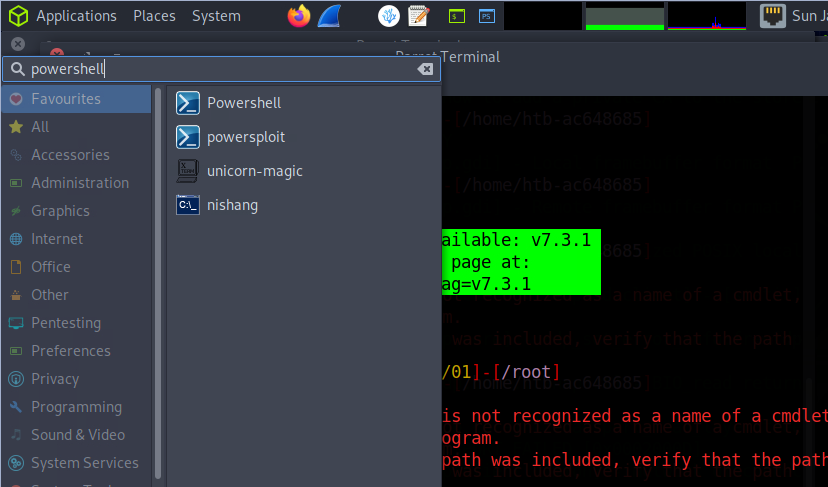Viewport: 828px width, 487px height.
Task: Open the Applications menu
Action: pyautogui.click(x=77, y=16)
